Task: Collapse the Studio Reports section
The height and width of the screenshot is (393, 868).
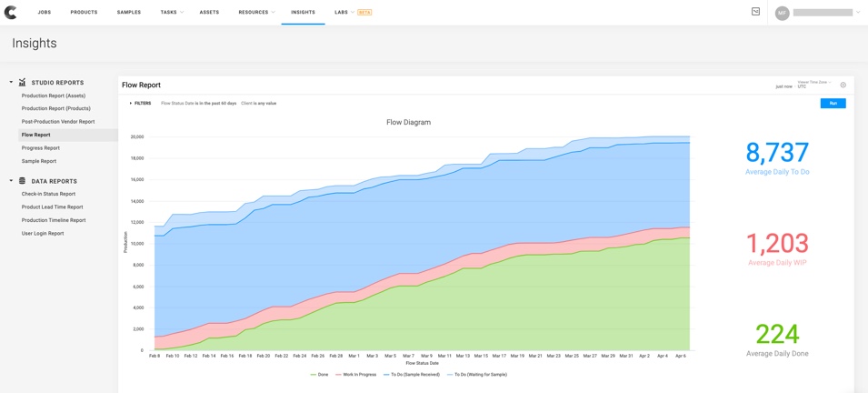Action: [11, 83]
